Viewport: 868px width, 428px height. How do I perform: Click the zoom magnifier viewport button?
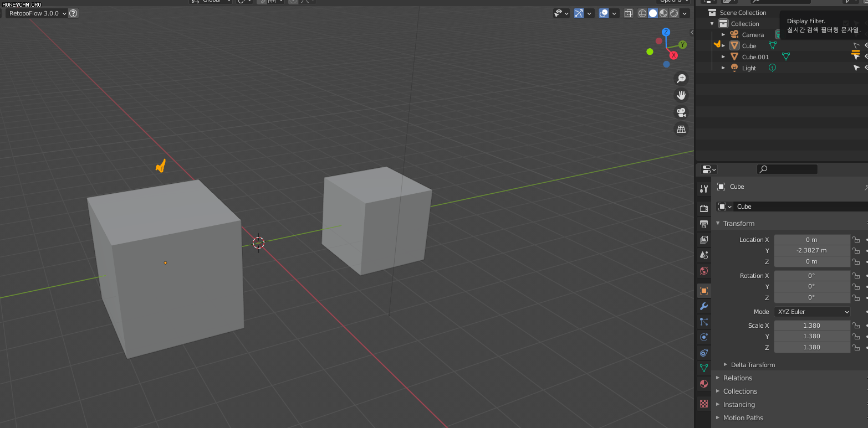[681, 79]
